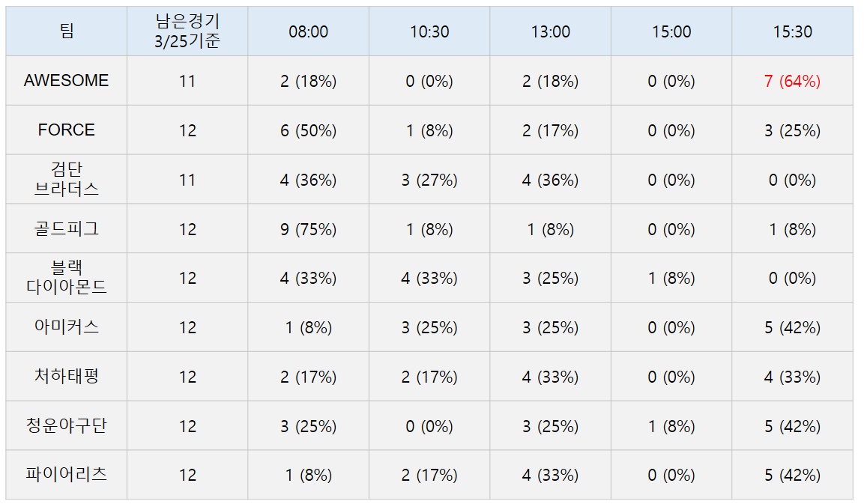Image resolution: width=864 pixels, height=504 pixels.
Task: Click the 9 (75%) cell for 골드피그
Action: [308, 229]
